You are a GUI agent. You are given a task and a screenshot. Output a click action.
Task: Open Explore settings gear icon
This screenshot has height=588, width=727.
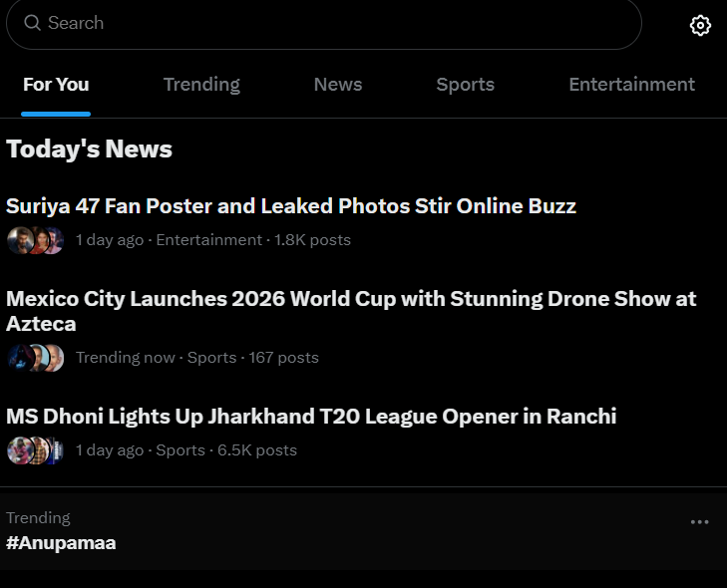click(x=700, y=25)
